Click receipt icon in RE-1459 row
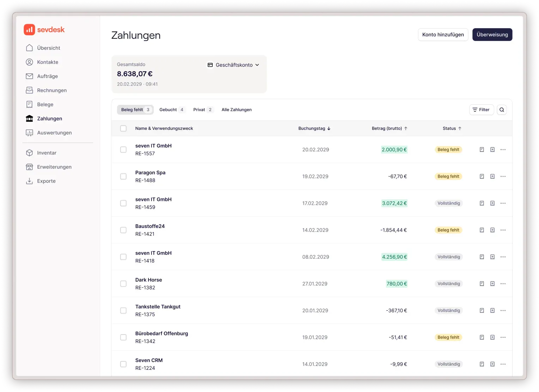The image size is (539, 392). coord(482,203)
